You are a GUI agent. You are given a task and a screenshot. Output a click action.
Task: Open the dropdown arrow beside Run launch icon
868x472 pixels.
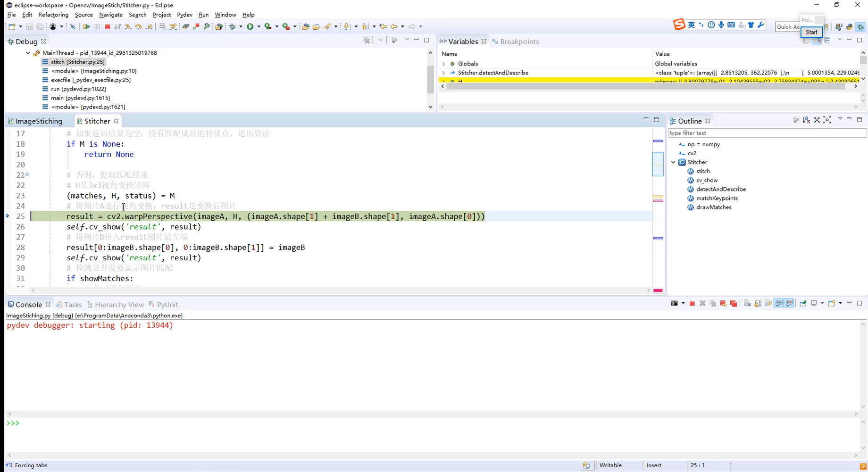pyautogui.click(x=259, y=27)
